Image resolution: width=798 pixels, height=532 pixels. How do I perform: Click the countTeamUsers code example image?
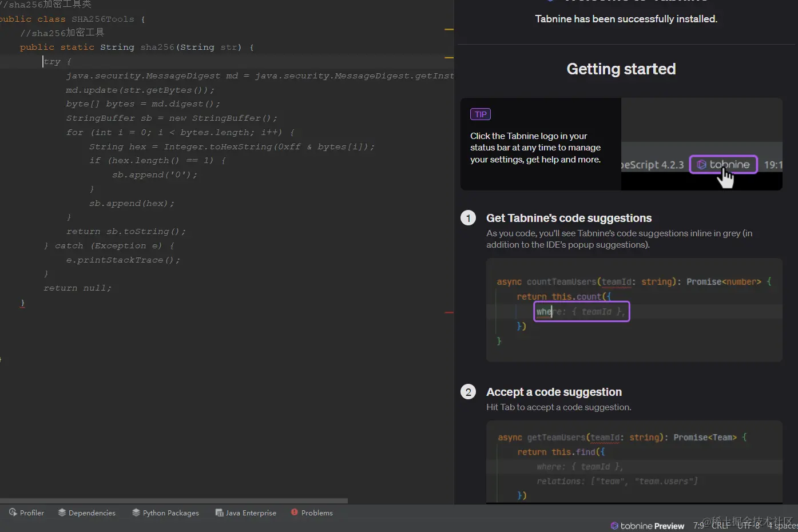click(x=634, y=309)
